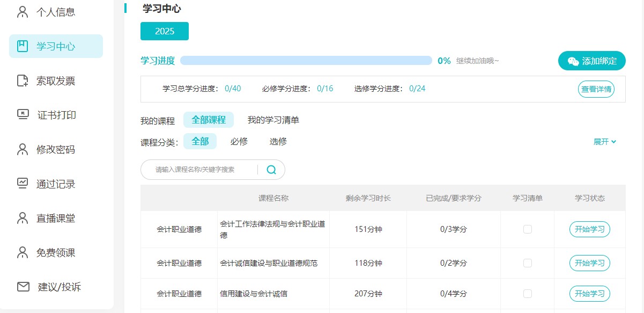Screen dimensions: 644x313
Task: Click the 学习进度 progress bar
Action: tap(306, 61)
